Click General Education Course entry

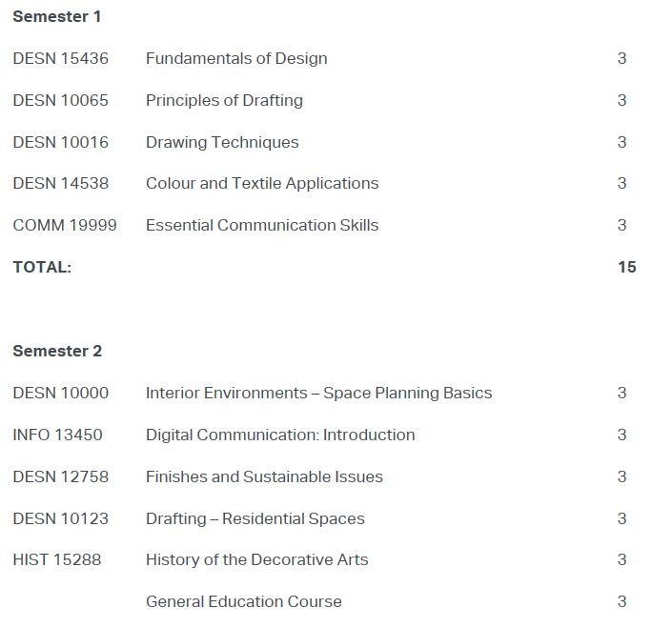point(243,601)
